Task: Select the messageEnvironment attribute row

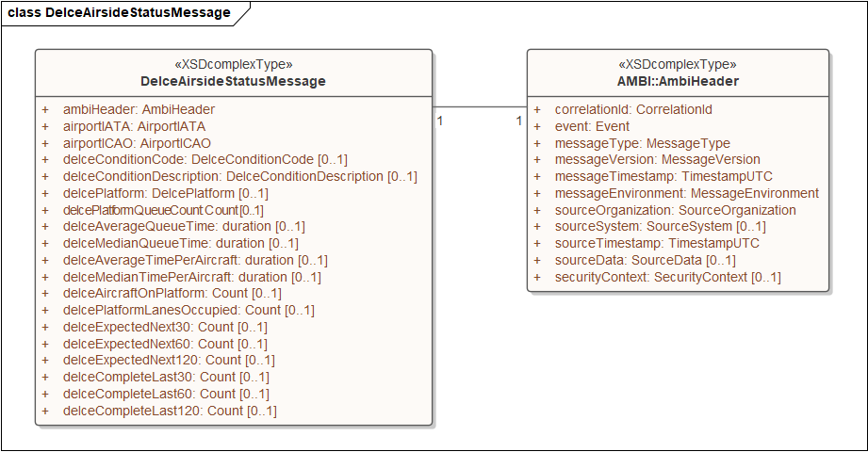Action: click(x=686, y=193)
